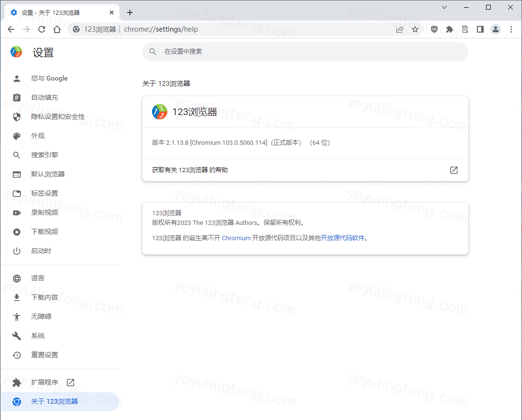522x420 pixels.
Task: Open the three-dot browser menu
Action: [x=511, y=29]
